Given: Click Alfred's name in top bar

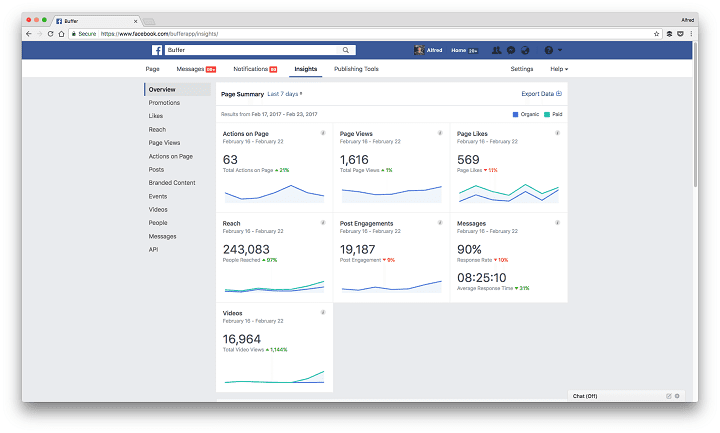Looking at the screenshot, I should 434,50.
